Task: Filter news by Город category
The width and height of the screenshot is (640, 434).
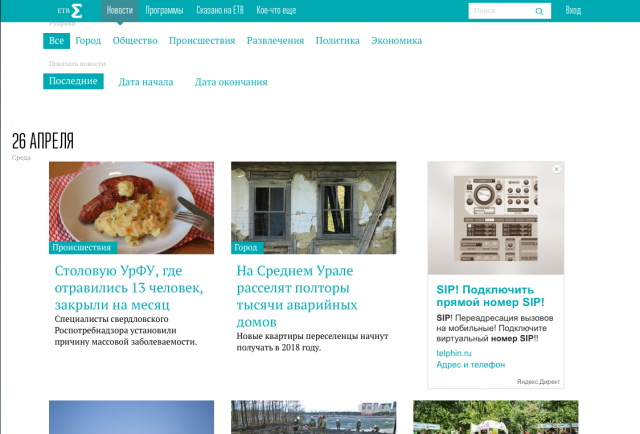Action: pyautogui.click(x=88, y=41)
